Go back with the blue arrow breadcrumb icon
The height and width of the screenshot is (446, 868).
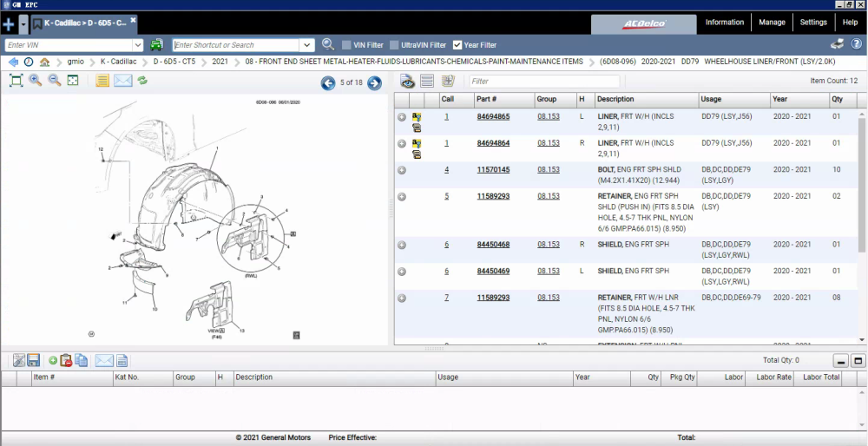click(x=13, y=62)
